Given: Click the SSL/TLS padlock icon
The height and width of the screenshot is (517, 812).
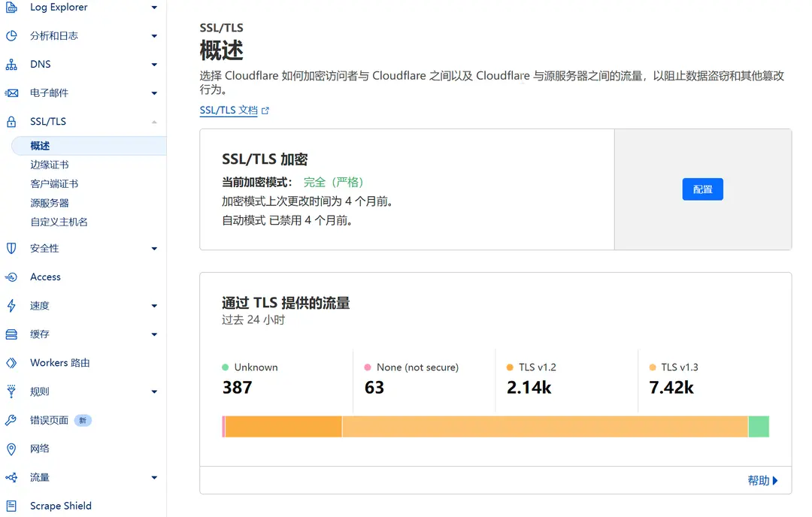Looking at the screenshot, I should pyautogui.click(x=12, y=121).
